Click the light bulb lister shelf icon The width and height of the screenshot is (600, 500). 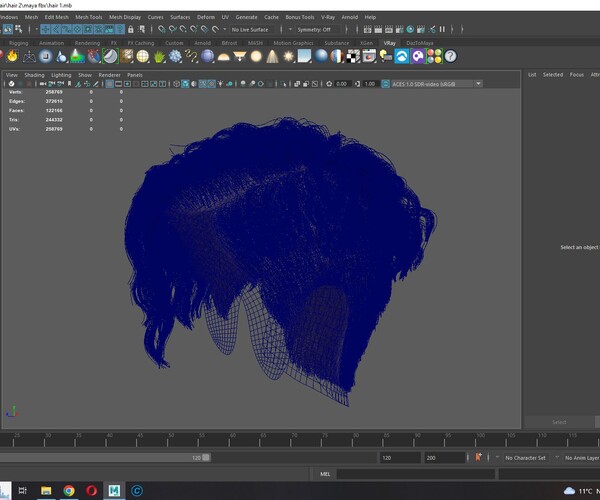point(385,57)
